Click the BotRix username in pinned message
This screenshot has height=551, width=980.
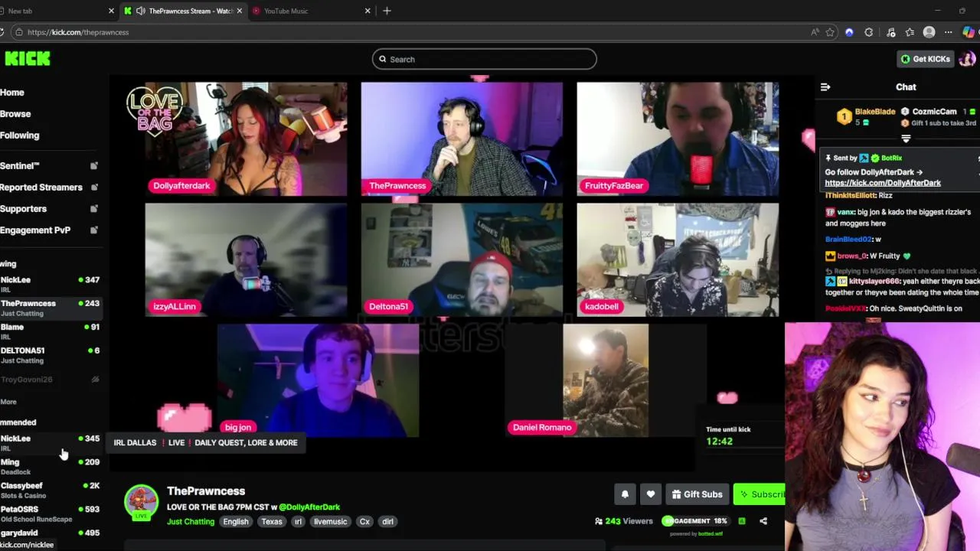[x=891, y=158]
